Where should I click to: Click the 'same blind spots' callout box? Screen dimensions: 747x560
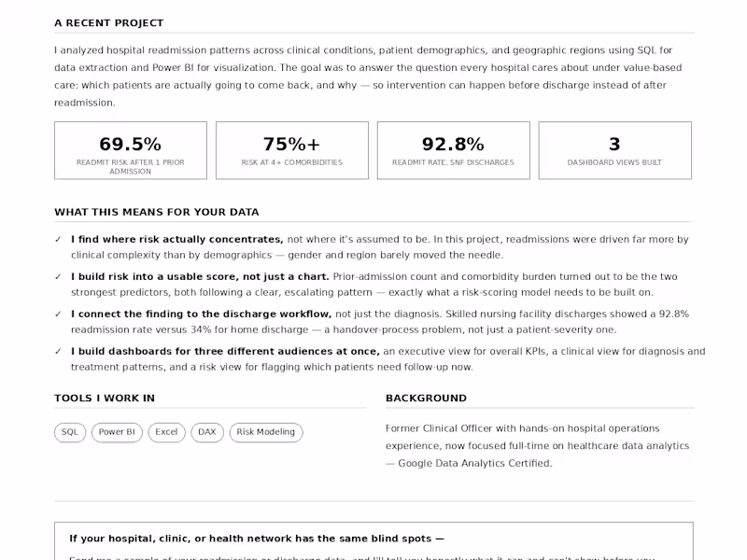[374, 541]
